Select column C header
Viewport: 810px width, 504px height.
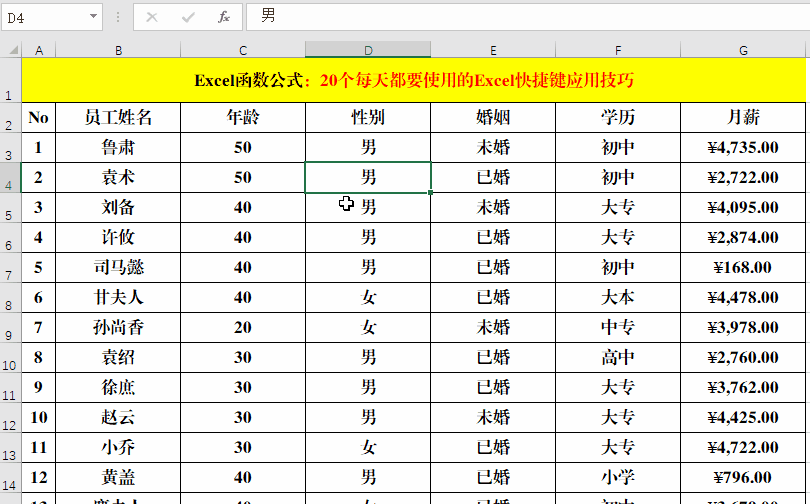243,50
